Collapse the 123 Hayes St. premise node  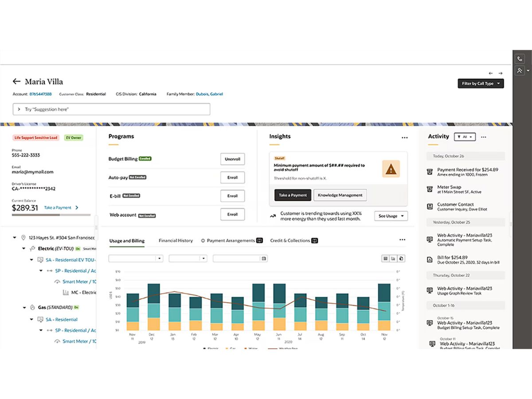(16, 238)
